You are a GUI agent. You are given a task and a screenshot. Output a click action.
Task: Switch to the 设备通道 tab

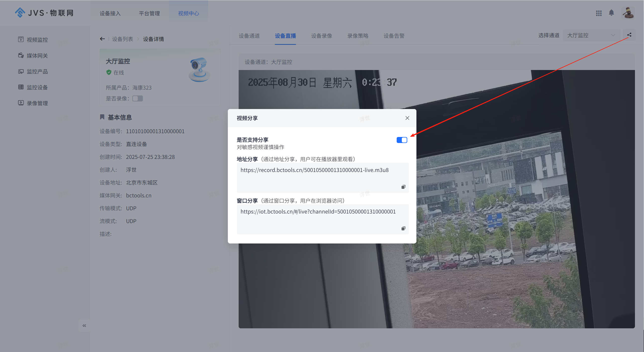pos(249,36)
